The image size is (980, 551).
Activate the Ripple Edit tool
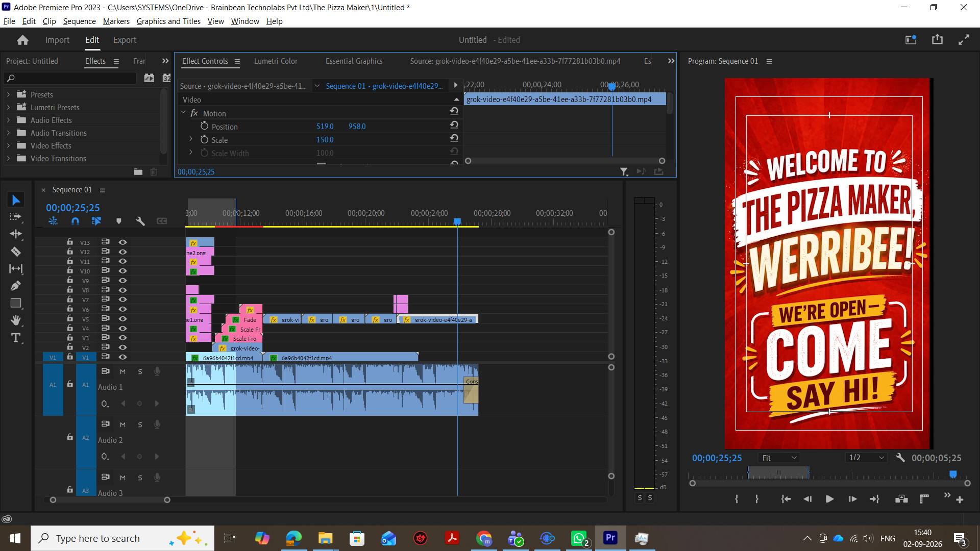click(x=16, y=234)
